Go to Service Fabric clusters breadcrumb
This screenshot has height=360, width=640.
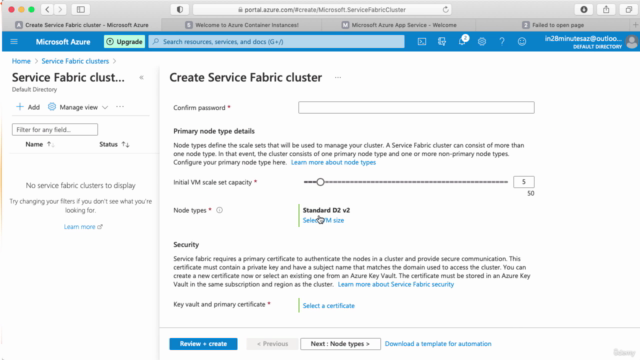tap(75, 61)
